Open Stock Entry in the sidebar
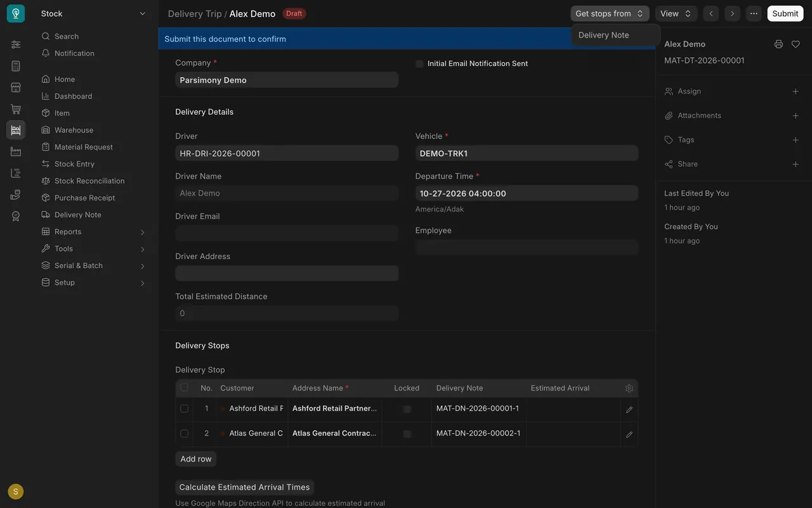 click(74, 164)
